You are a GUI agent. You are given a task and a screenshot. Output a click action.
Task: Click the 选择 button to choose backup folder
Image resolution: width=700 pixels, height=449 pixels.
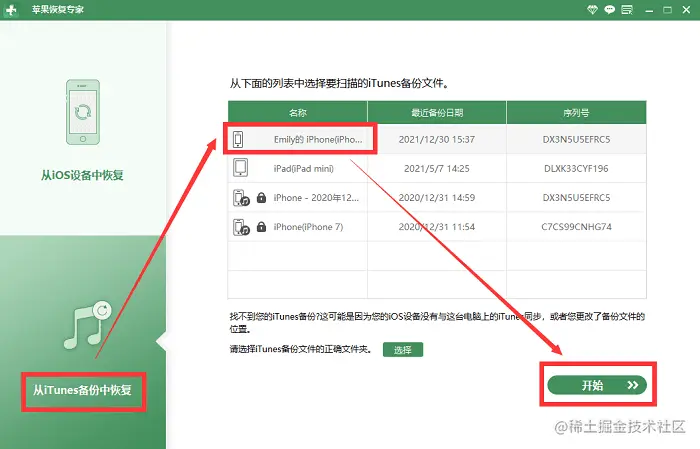pyautogui.click(x=403, y=349)
